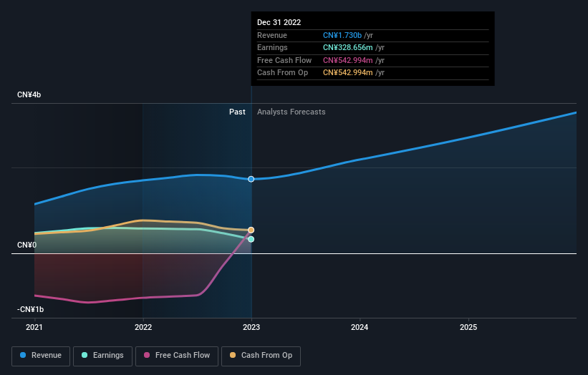Click the 2022 x-axis label
588x375 pixels.
(x=143, y=327)
